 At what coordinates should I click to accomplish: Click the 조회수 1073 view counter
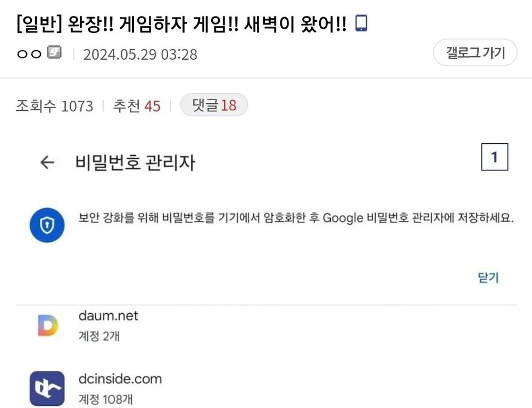54,105
